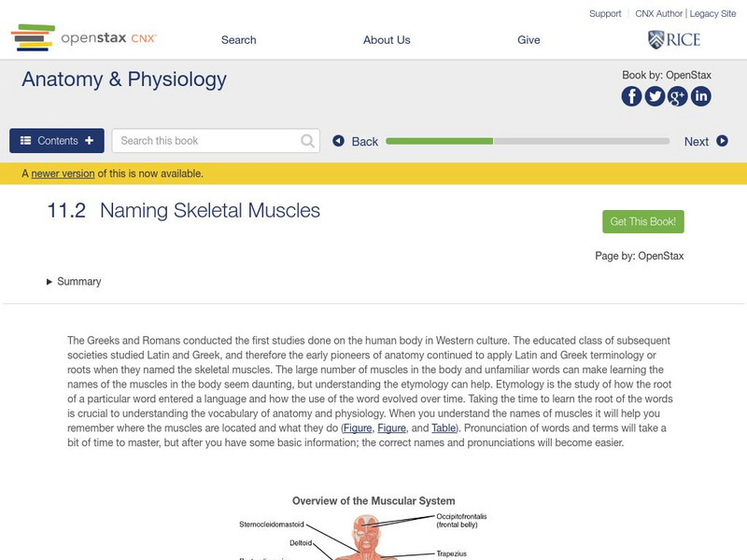747x560 pixels.
Task: Open the Support link
Action: (x=605, y=14)
